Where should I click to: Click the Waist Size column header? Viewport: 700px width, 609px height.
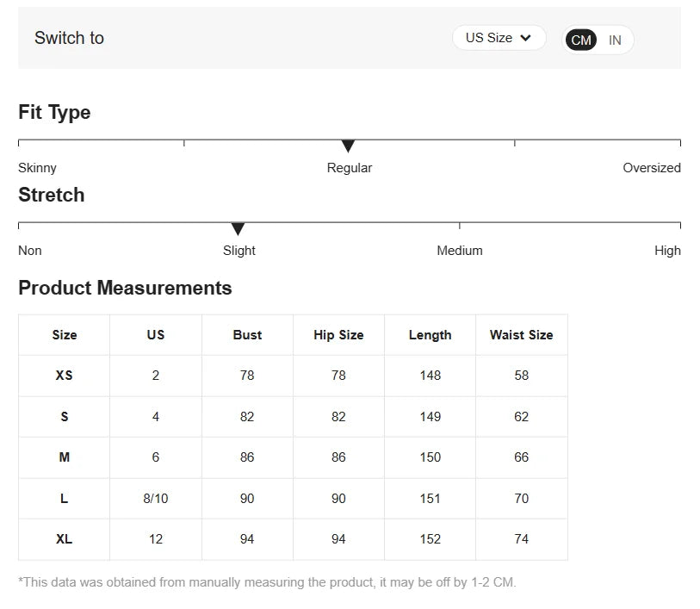[x=522, y=335]
